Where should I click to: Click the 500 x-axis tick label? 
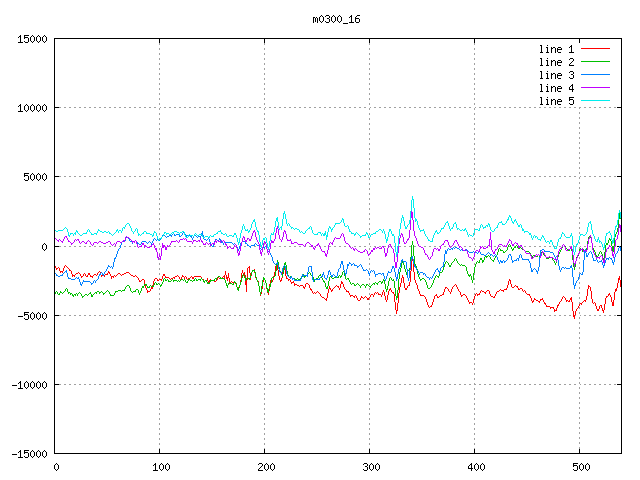click(x=579, y=467)
